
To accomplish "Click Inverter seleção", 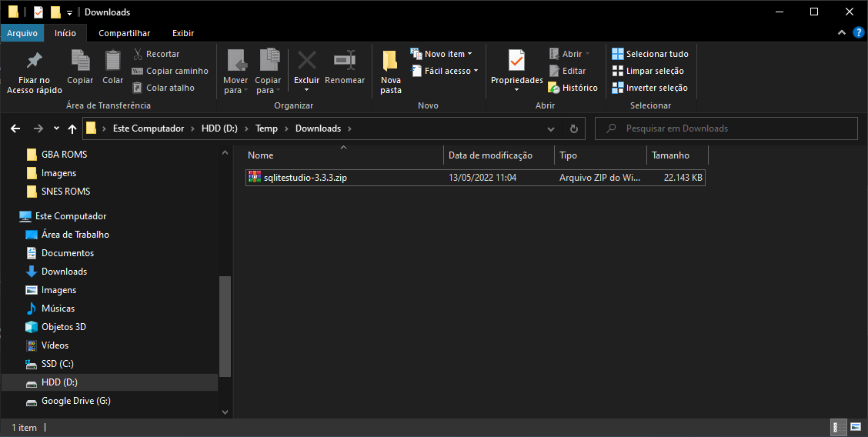I will (x=649, y=88).
